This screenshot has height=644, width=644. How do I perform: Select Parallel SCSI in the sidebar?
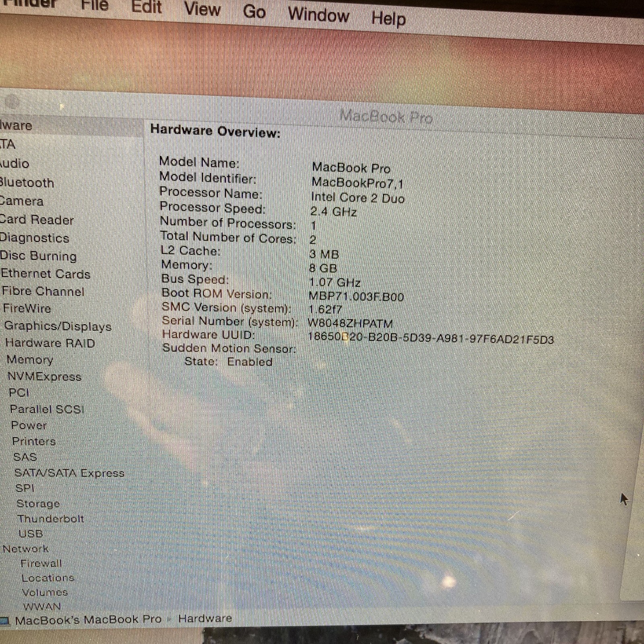(47, 409)
